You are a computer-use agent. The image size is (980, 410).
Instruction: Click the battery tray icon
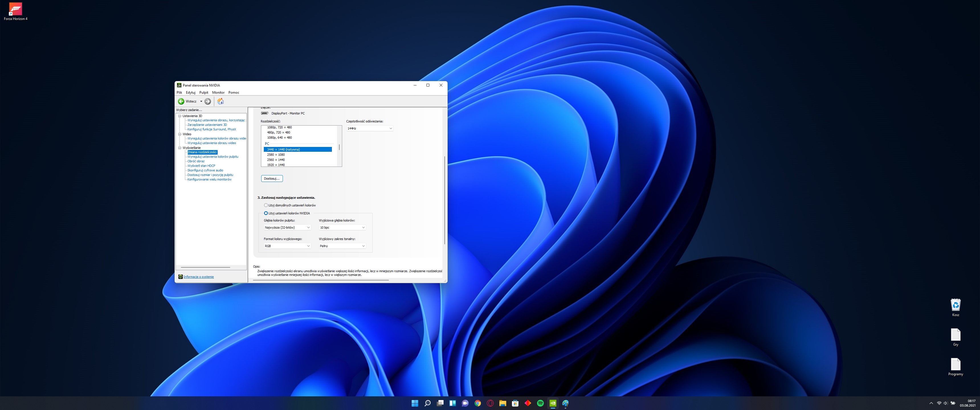point(953,403)
